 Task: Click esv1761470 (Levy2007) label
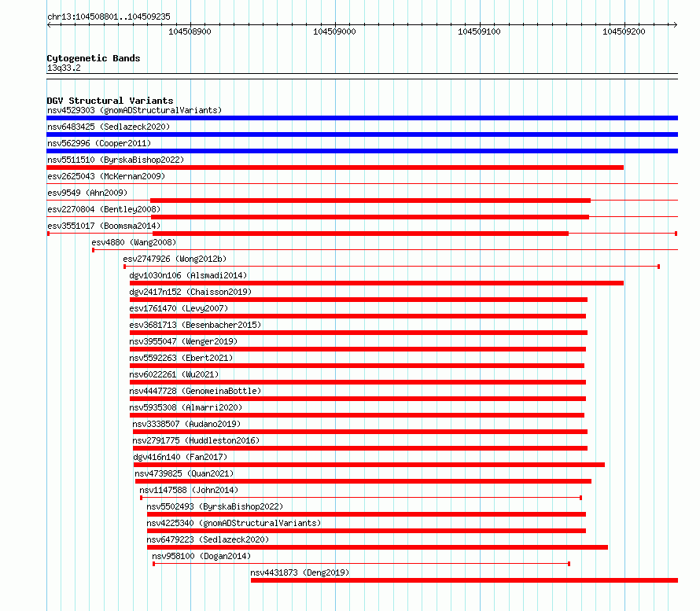179,308
